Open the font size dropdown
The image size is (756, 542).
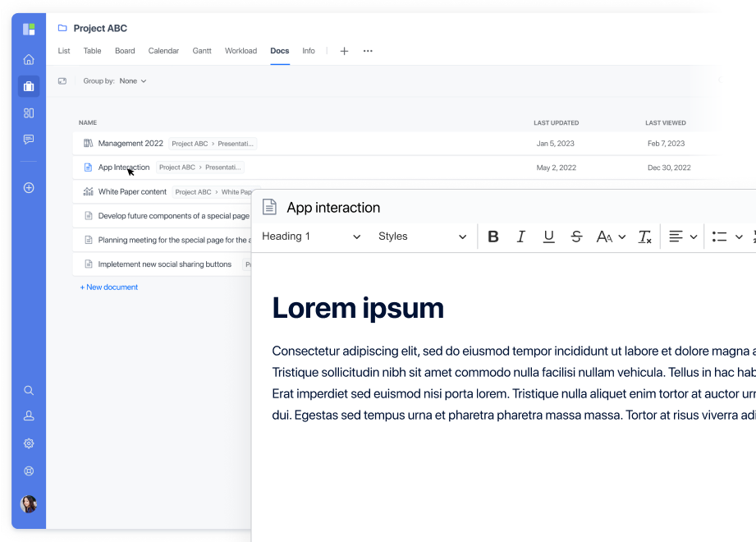(611, 237)
